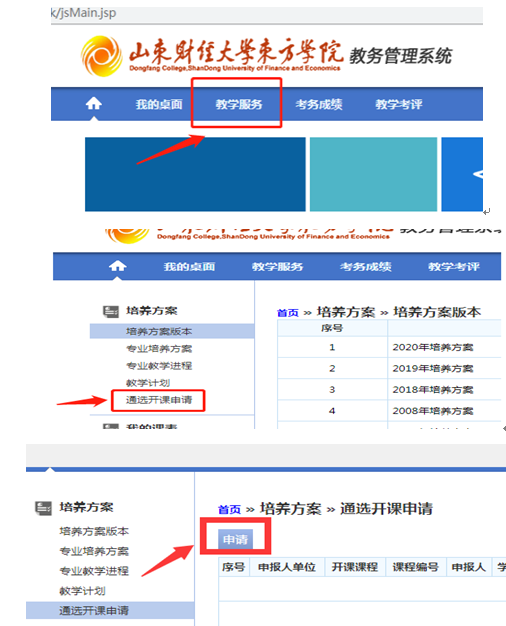Click the dark blue tile on desktop
Viewport: 506px width, 626px height.
[x=195, y=174]
